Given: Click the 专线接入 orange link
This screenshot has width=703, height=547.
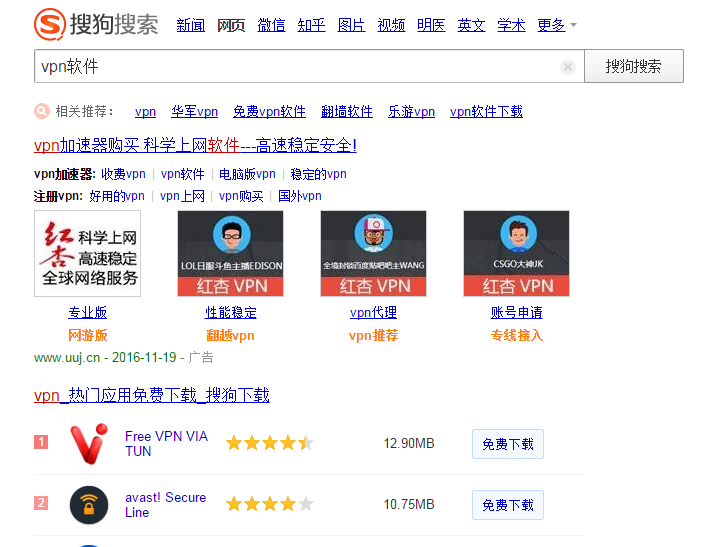Looking at the screenshot, I should pos(516,335).
